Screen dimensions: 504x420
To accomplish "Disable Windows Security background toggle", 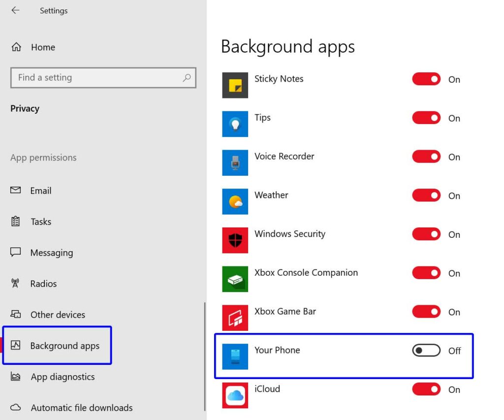I will tap(426, 234).
